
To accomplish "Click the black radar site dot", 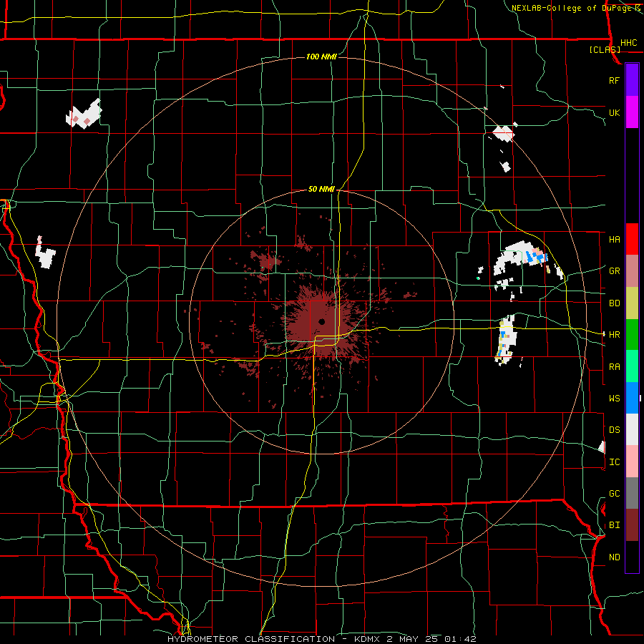I will coord(321,321).
